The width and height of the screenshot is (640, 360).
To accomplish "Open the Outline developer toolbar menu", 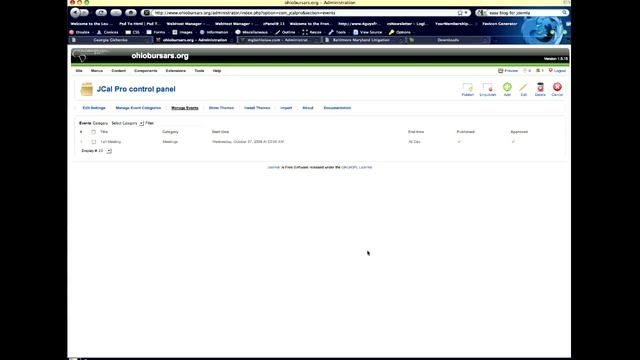I will pos(285,32).
